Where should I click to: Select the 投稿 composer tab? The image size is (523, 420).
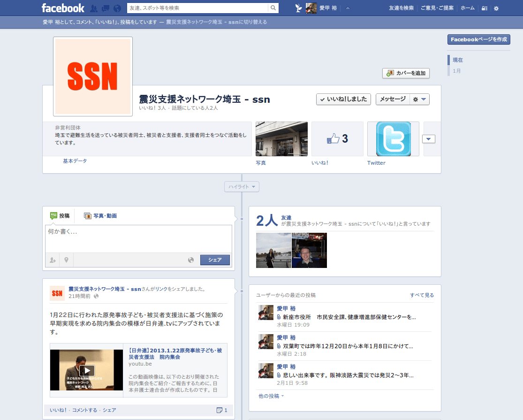coord(60,216)
